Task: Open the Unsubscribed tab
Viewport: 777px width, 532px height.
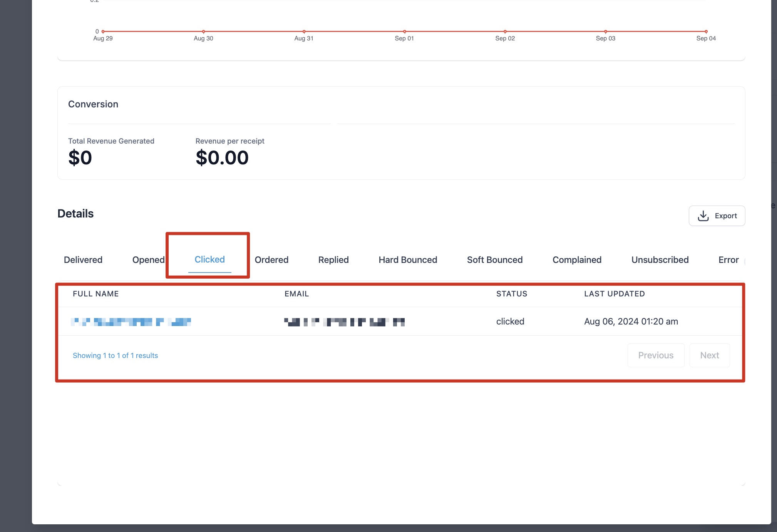Action: click(660, 260)
